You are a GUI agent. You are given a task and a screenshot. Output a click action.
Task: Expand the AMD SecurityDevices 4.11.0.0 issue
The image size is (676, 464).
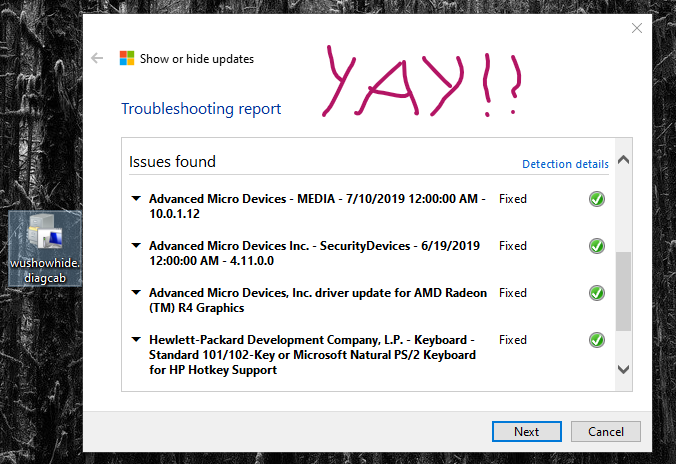click(136, 245)
